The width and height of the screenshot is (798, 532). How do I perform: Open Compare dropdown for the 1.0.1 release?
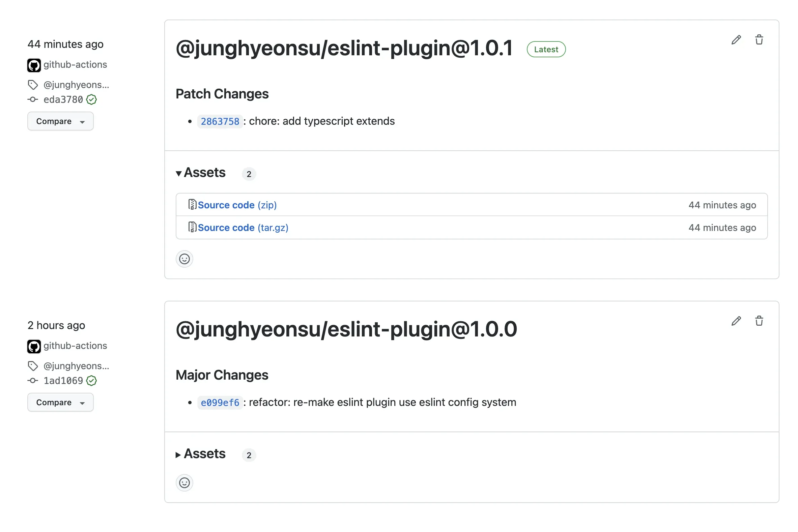point(60,121)
